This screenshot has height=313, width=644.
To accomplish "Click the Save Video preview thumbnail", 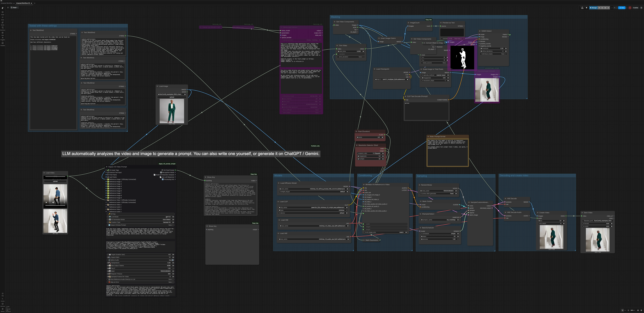I will coord(598,240).
